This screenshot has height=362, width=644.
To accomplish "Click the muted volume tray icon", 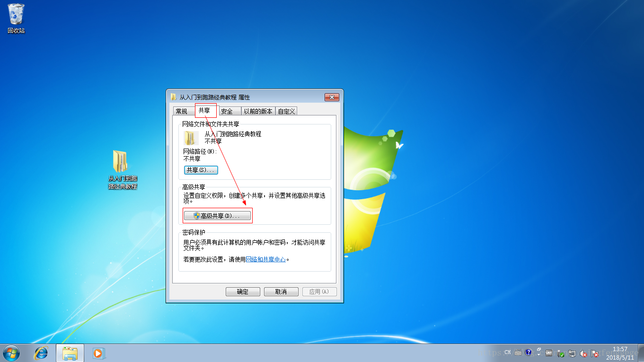I will tap(583, 353).
